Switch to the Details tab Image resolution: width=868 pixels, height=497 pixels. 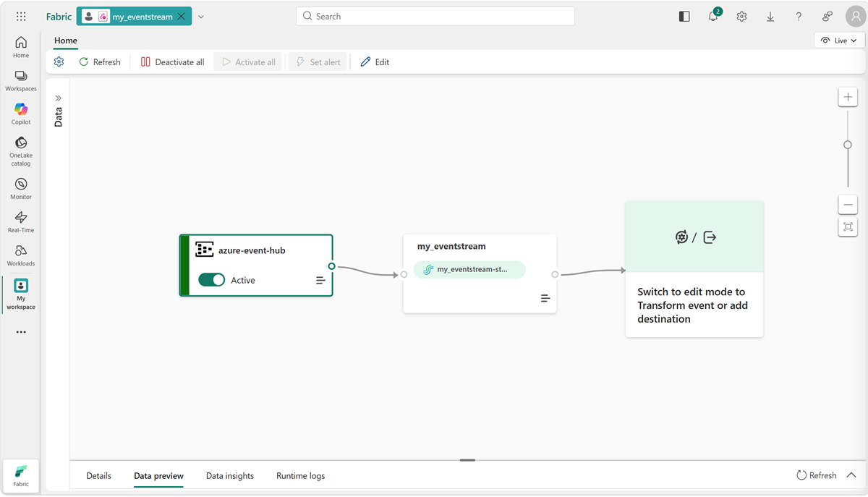tap(99, 476)
